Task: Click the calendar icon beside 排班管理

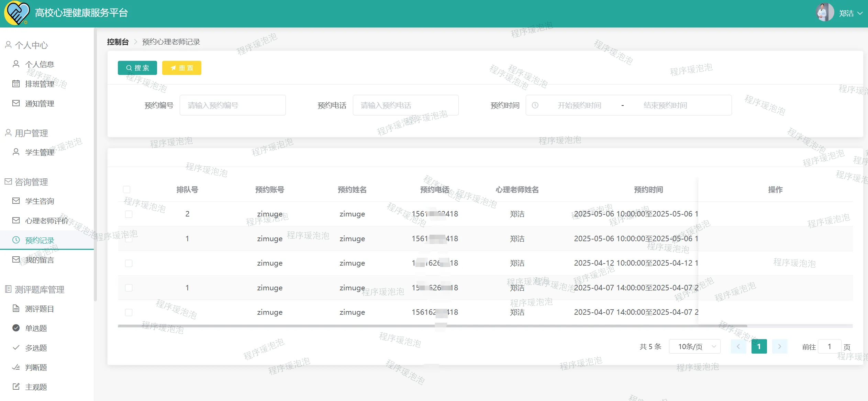Action: (16, 83)
